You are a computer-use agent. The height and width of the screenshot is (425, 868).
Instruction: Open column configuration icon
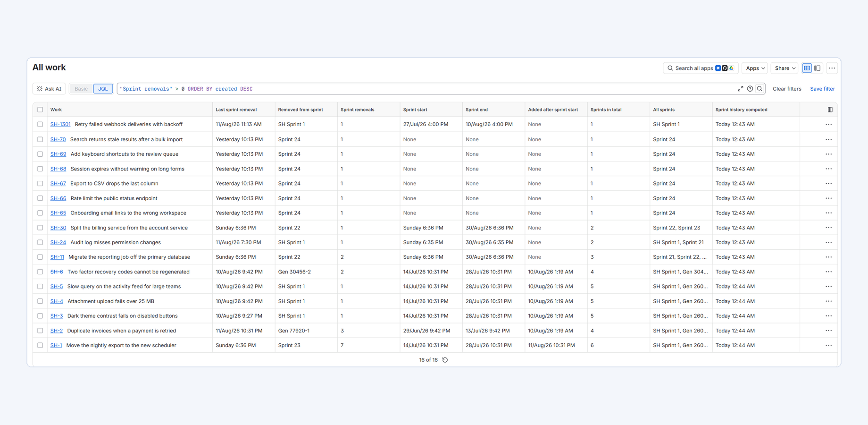(x=830, y=110)
